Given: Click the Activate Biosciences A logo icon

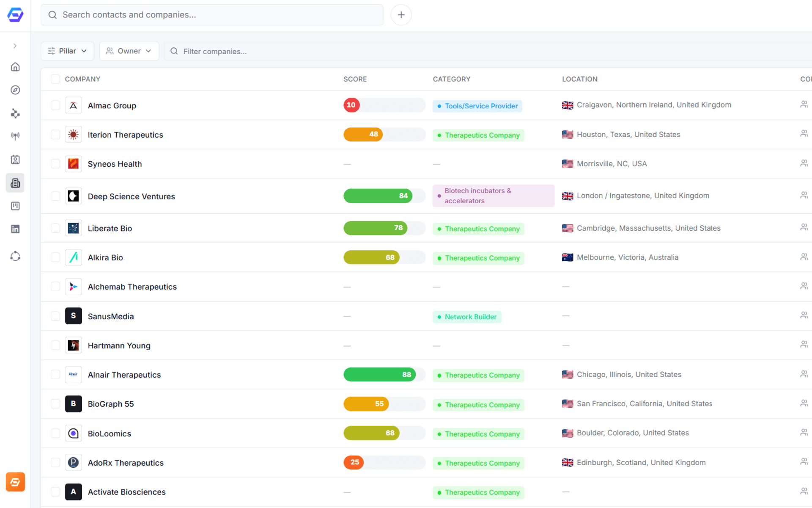Looking at the screenshot, I should (x=74, y=492).
